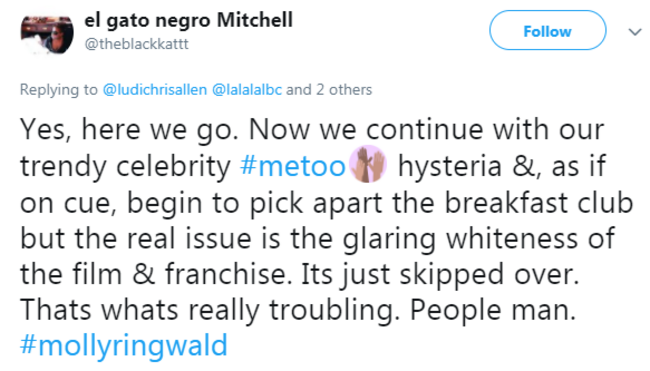
Task: Open the #mollyringwald hashtag
Action: click(124, 345)
